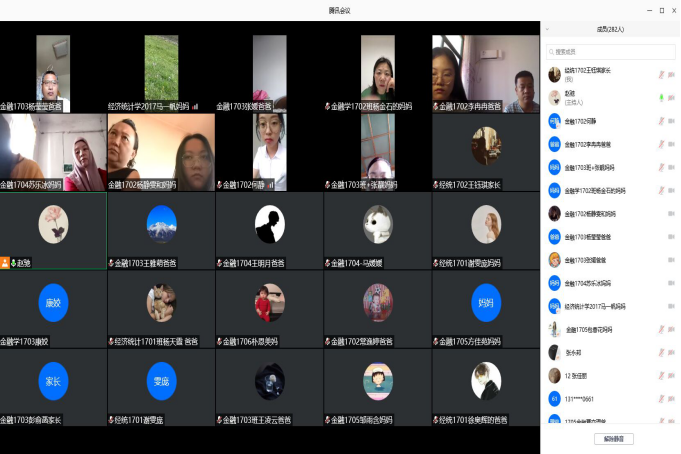Screen dimensions: 681x454
Task: Toggle microphone for 经统1702王钰琪家长 in list
Action: point(660,74)
